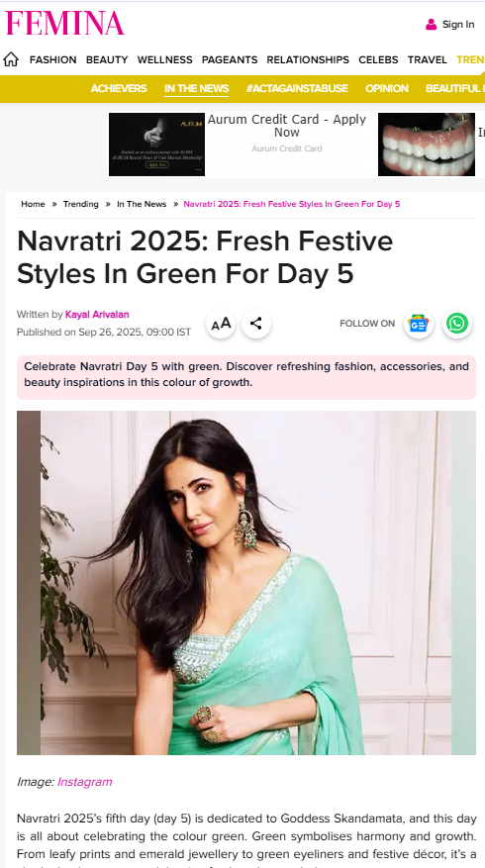Viewport: 485px width, 868px height.
Task: Open the FASHION menu
Action: pos(53,59)
